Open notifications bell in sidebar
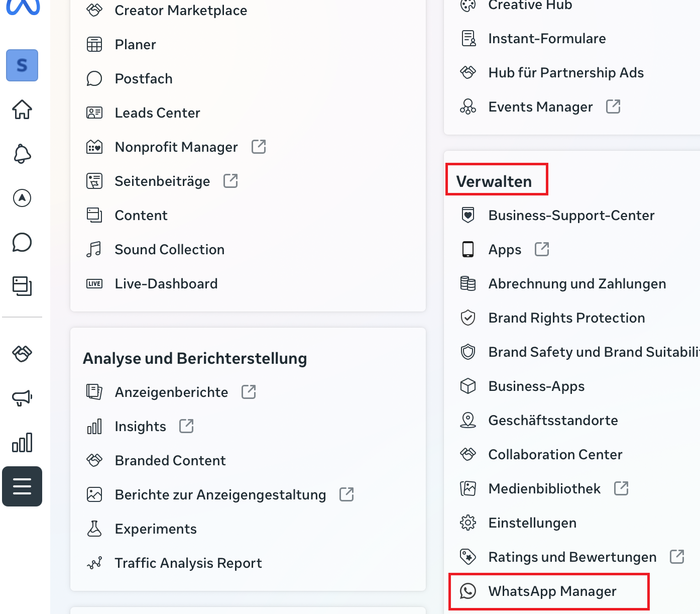The width and height of the screenshot is (700, 614). (x=22, y=153)
